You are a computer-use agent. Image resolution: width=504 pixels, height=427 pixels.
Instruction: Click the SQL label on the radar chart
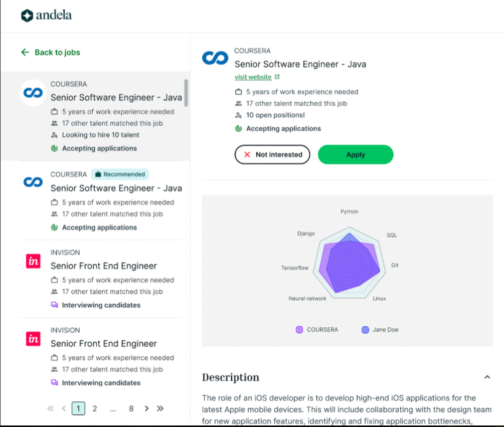392,235
